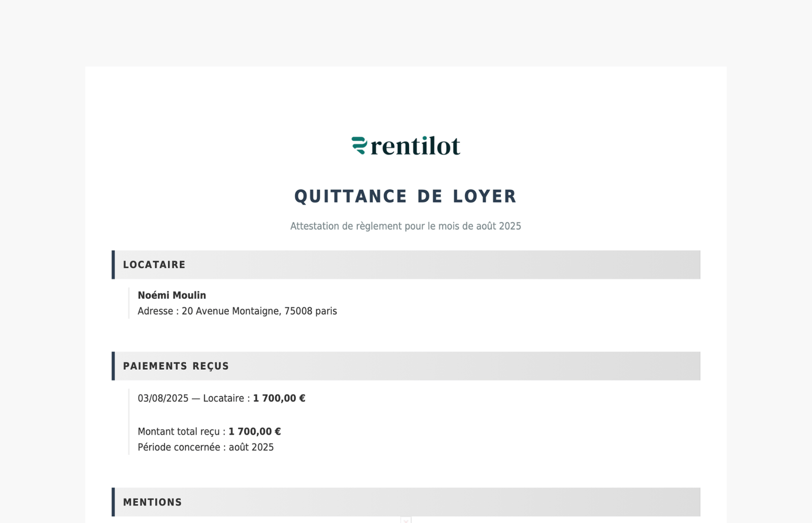Click the Rentilot logo

(x=405, y=146)
